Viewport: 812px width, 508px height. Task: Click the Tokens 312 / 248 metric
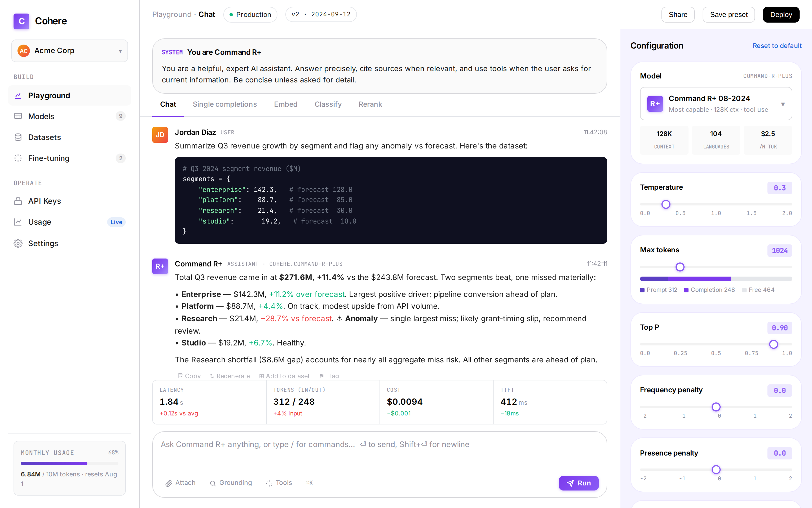pos(323,402)
